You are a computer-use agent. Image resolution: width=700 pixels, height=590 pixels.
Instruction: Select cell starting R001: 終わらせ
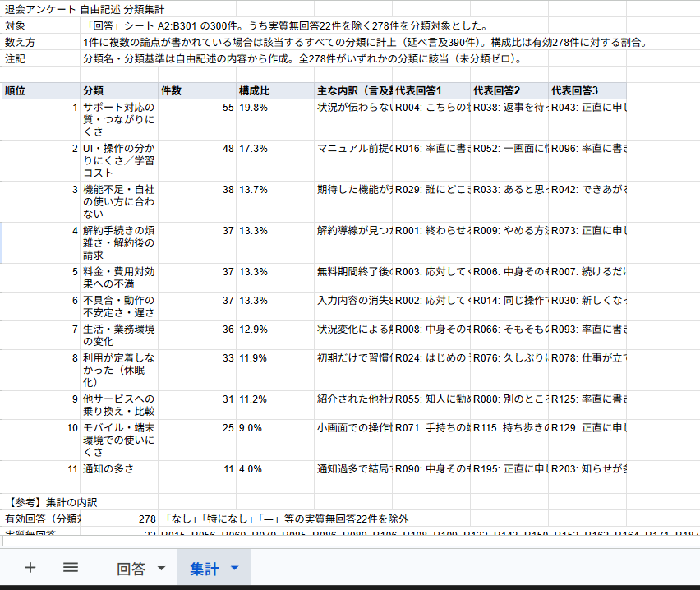coord(431,242)
